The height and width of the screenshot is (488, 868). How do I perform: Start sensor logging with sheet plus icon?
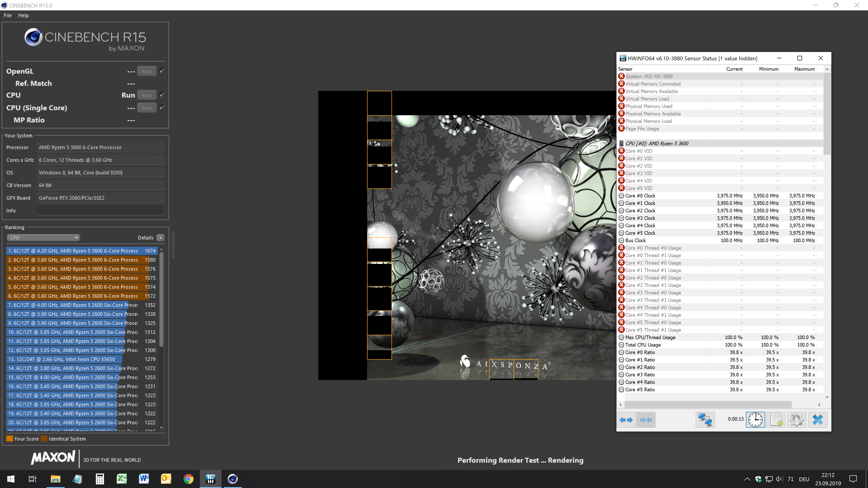[x=776, y=420]
